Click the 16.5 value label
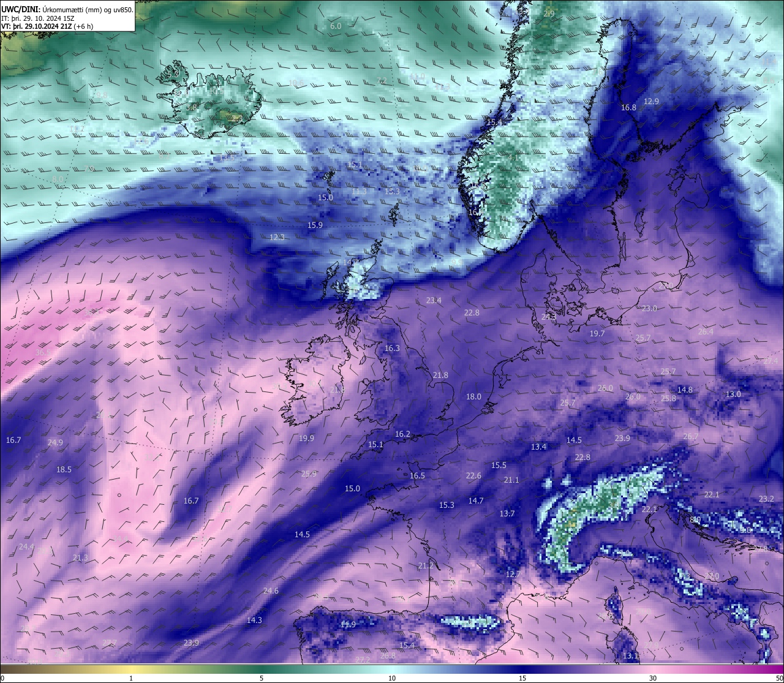Screen dimensions: 784x683 point(417,475)
